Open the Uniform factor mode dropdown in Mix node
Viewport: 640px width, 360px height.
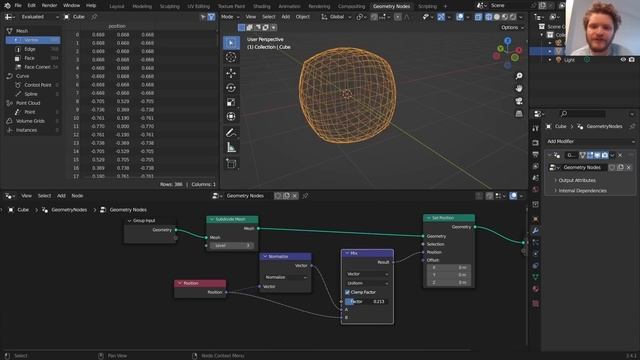(x=367, y=283)
